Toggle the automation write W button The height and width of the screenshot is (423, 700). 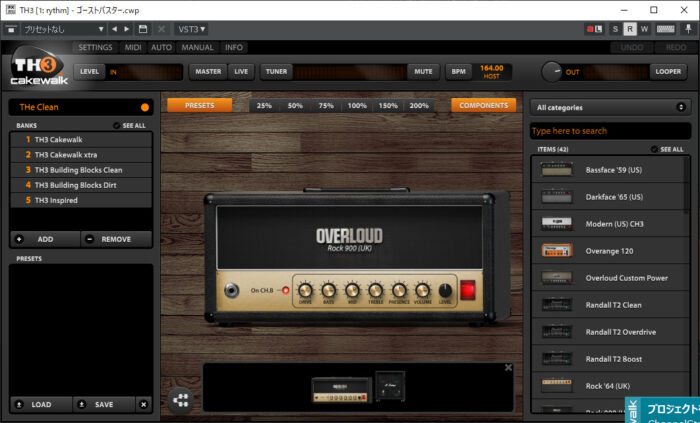pyautogui.click(x=644, y=29)
